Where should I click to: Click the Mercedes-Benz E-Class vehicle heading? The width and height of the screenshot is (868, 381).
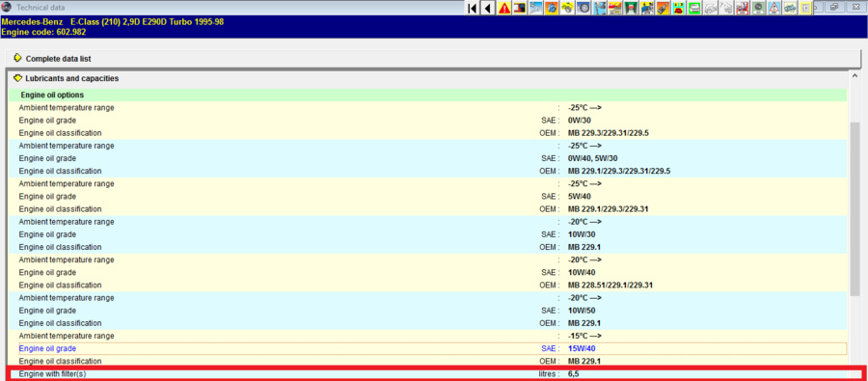tap(113, 22)
